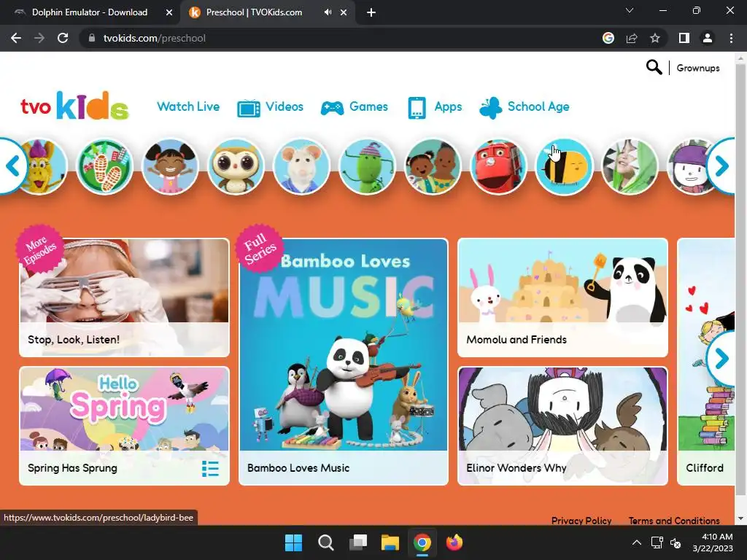
Task: Show previous characters in carousel
Action: point(13,166)
